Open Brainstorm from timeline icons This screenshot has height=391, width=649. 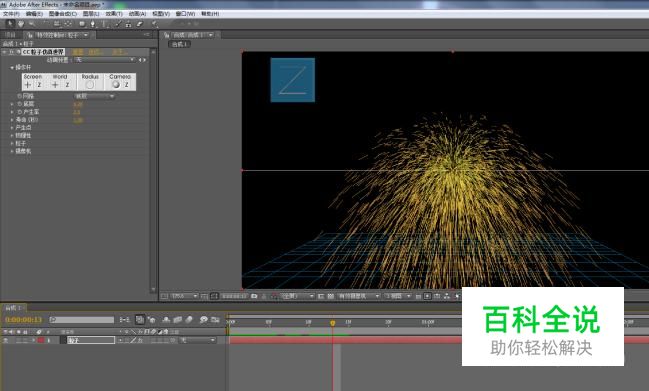(203, 320)
